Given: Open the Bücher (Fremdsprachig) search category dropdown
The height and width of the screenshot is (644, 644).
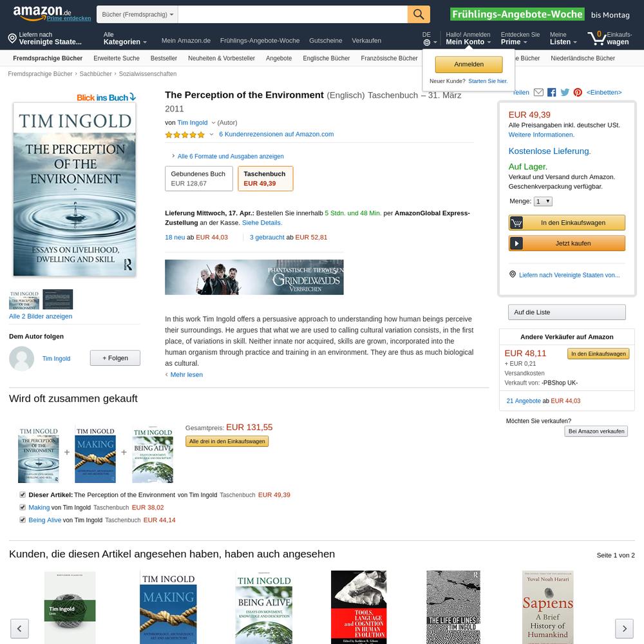Looking at the screenshot, I should (137, 14).
